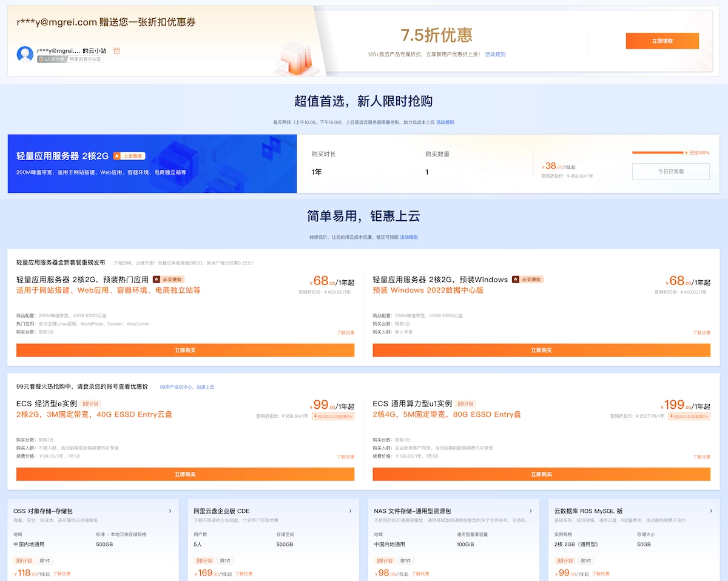
Task: Expand 阿里云盘企业版 CDE arrow
Action: coord(350,511)
